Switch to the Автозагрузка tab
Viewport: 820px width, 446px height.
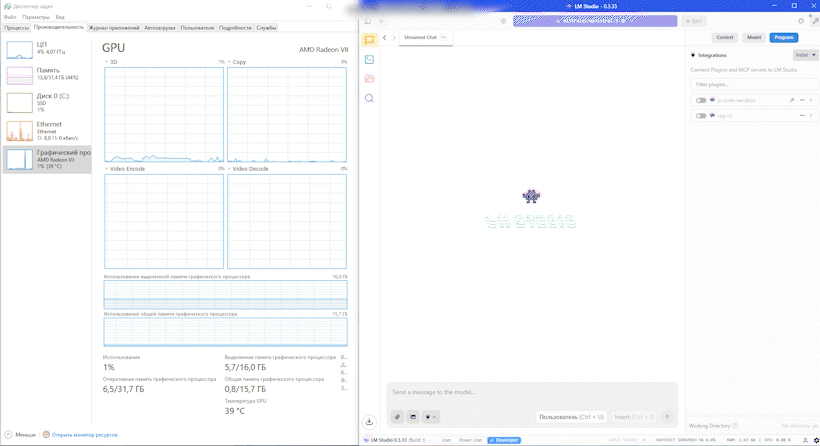159,28
